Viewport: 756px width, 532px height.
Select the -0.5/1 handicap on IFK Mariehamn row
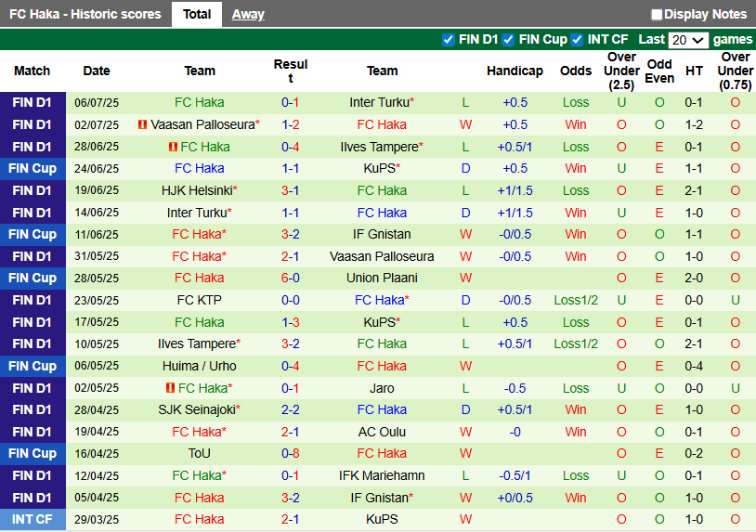pos(515,475)
